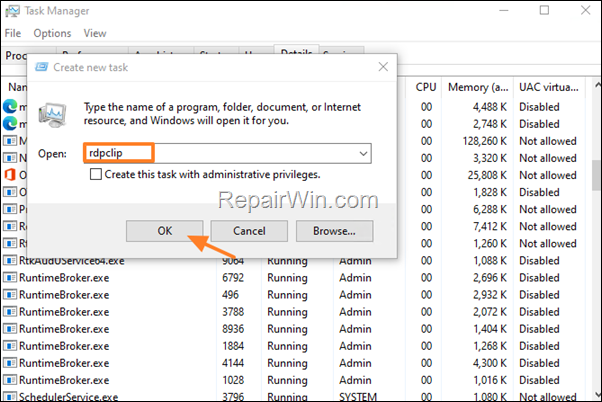Click the scrollbar up arrow
Viewport: 602px width, 402px height.
(597, 84)
